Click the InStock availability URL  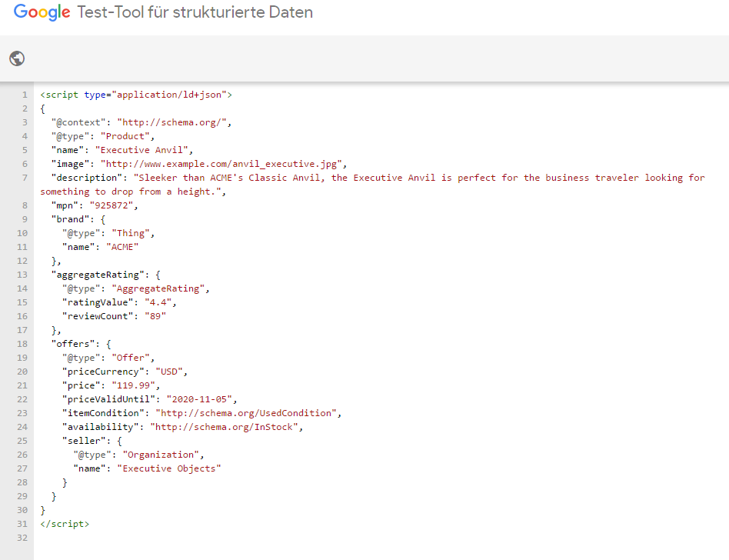pos(224,427)
